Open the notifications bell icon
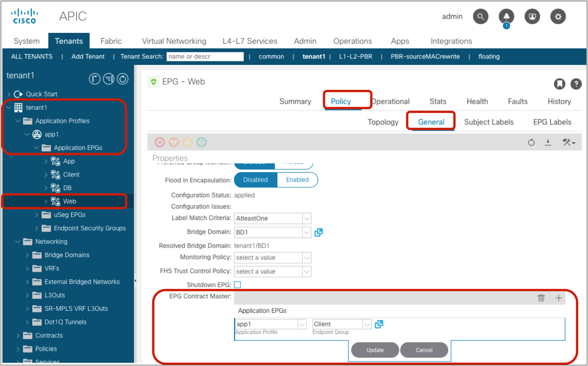Image resolution: width=588 pixels, height=366 pixels. 506,16
